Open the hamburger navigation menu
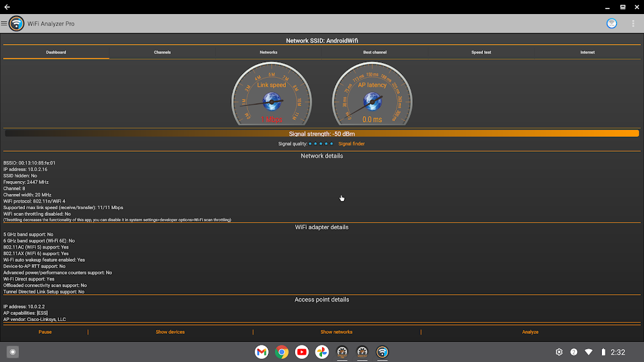644x362 pixels. click(x=4, y=24)
